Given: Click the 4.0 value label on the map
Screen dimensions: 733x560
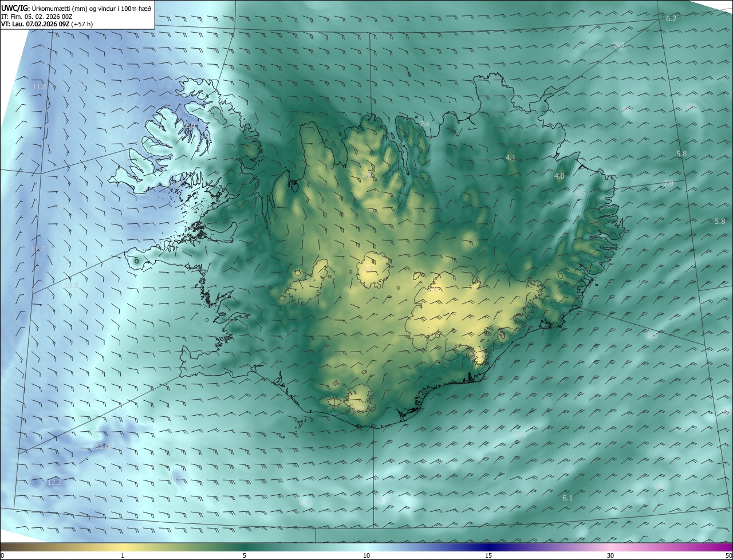Looking at the screenshot, I should tap(559, 176).
